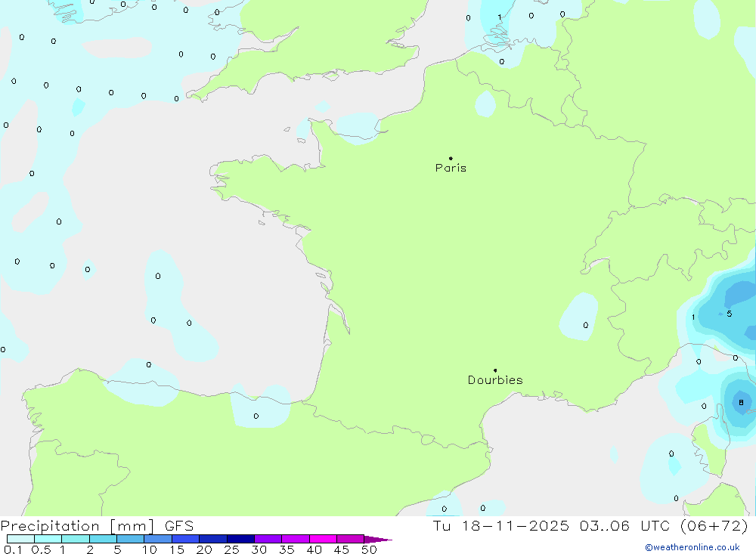
Task: Pick the 10–15 mm legend swatch
Action: pyautogui.click(x=158, y=539)
